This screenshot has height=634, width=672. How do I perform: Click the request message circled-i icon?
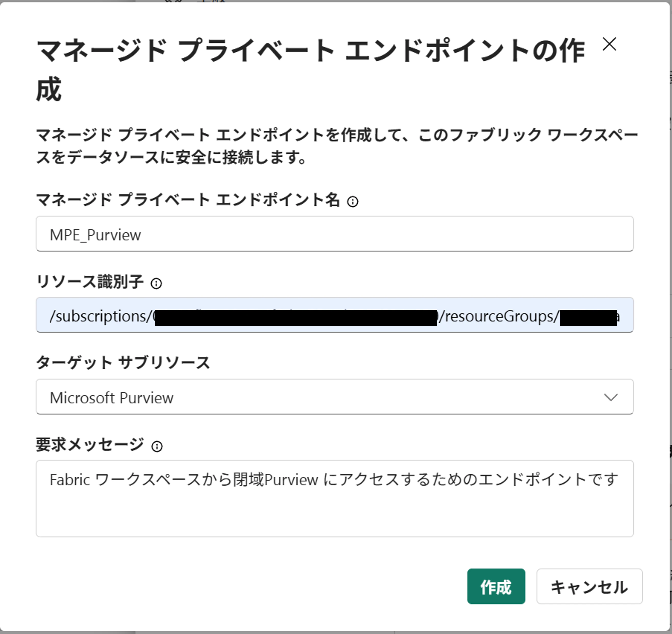157,447
